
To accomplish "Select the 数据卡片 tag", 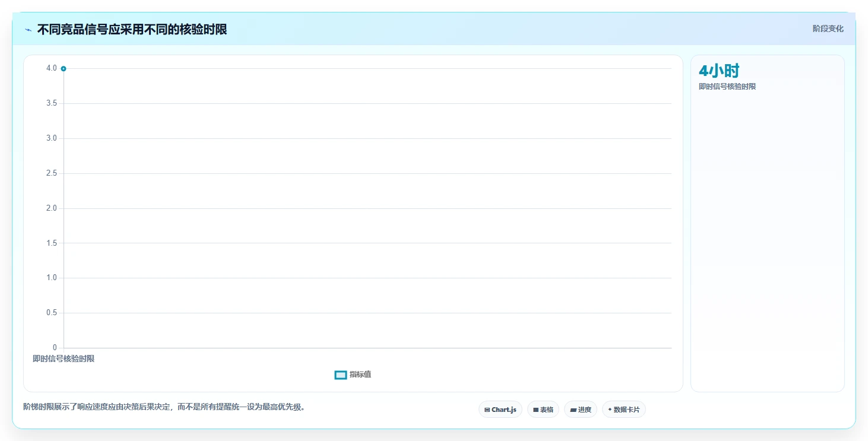I will [624, 410].
